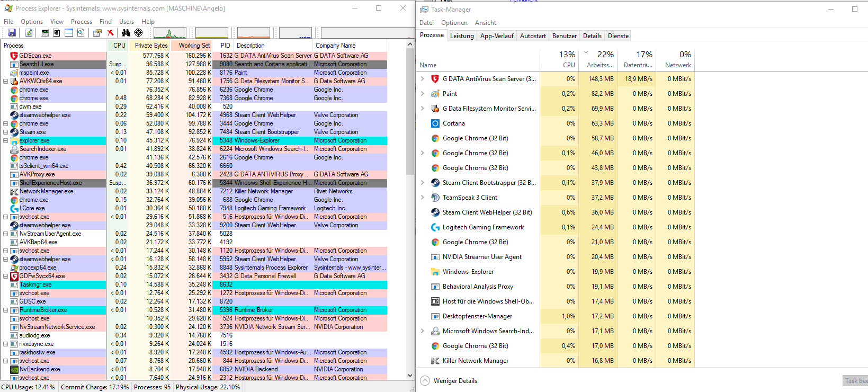Image resolution: width=868 pixels, height=392 pixels.
Task: Click Steam.exe icon in Process Explorer list
Action: click(x=15, y=132)
